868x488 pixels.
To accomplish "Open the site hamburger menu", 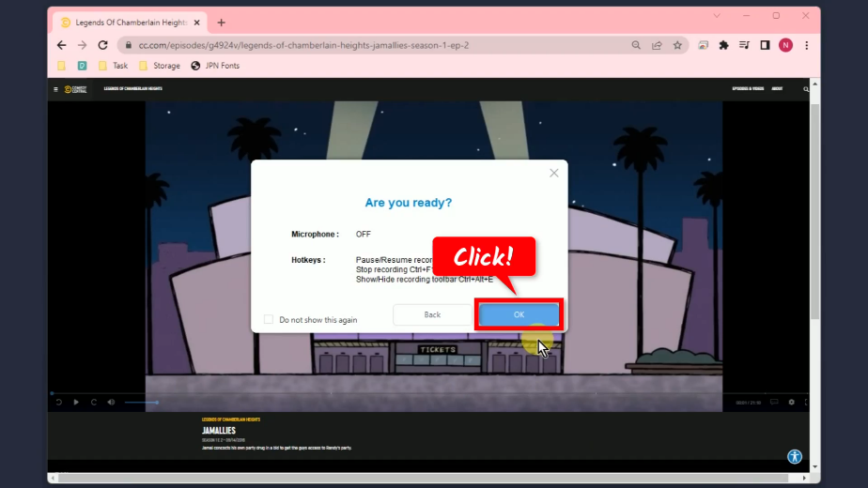I will point(55,89).
